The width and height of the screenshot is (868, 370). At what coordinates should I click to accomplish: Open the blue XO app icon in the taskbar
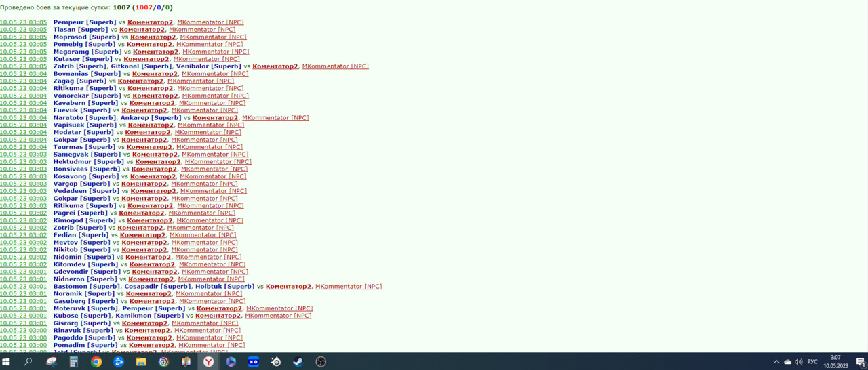[253, 362]
